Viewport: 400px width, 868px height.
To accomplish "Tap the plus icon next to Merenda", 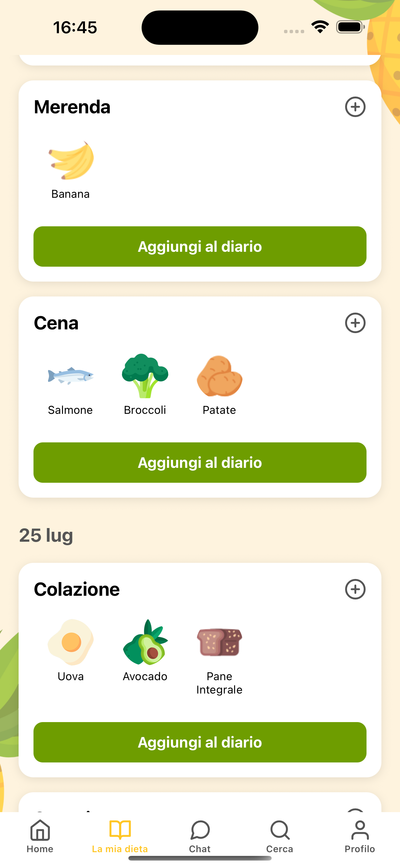I will coord(355,107).
